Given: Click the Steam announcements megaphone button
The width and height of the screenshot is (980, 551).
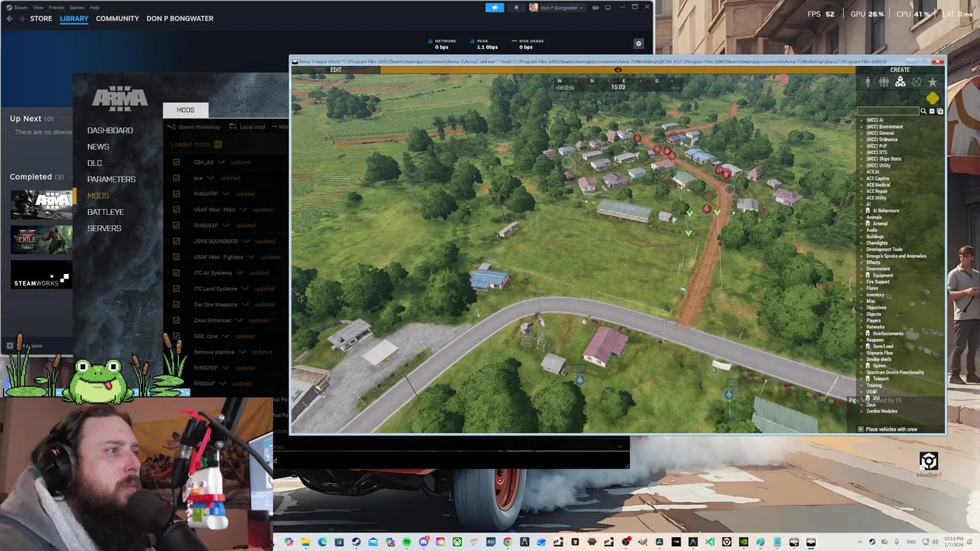Looking at the screenshot, I should [x=495, y=8].
